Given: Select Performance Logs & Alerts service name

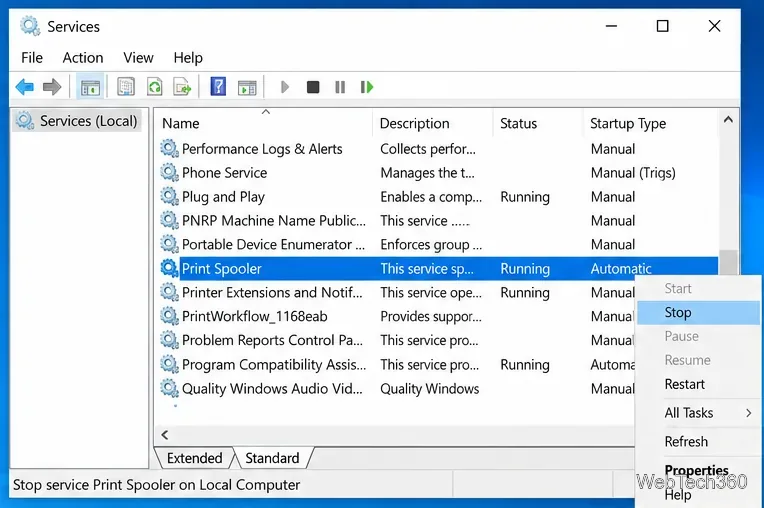Looking at the screenshot, I should click(262, 149).
